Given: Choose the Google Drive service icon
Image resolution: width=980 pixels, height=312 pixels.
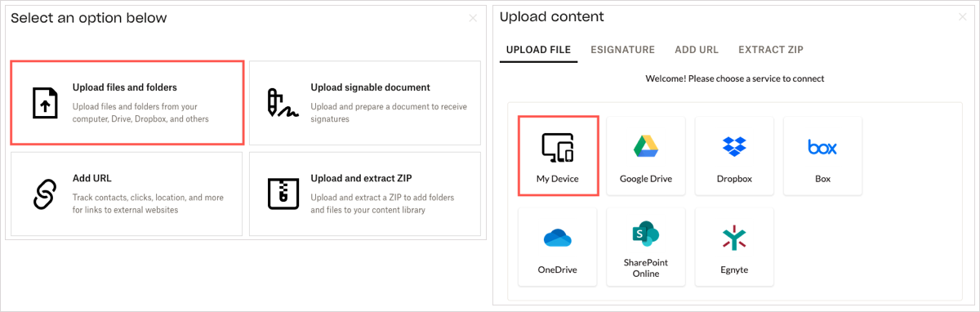Looking at the screenshot, I should [646, 147].
